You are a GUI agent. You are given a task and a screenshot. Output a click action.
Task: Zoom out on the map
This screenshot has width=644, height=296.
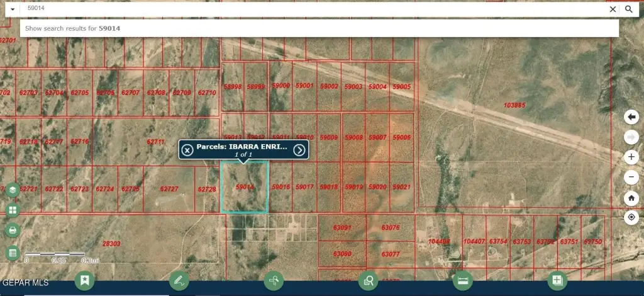pos(632,178)
